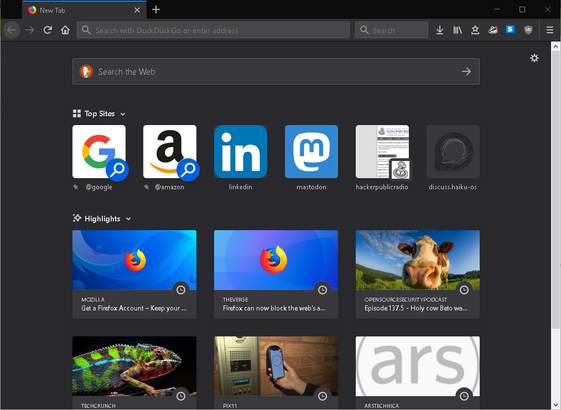561x410 pixels.
Task: Open a new tab with plus button
Action: tap(156, 10)
